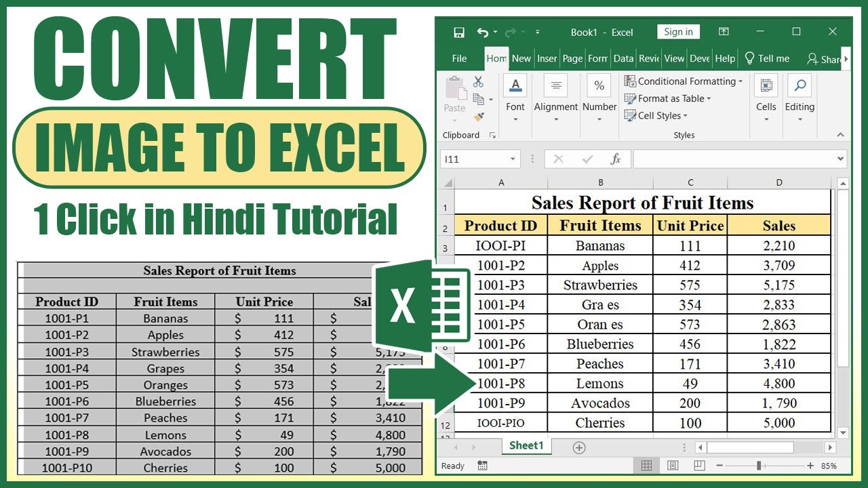Open the File tab
Viewport: 868px width, 488px height.
tap(460, 58)
